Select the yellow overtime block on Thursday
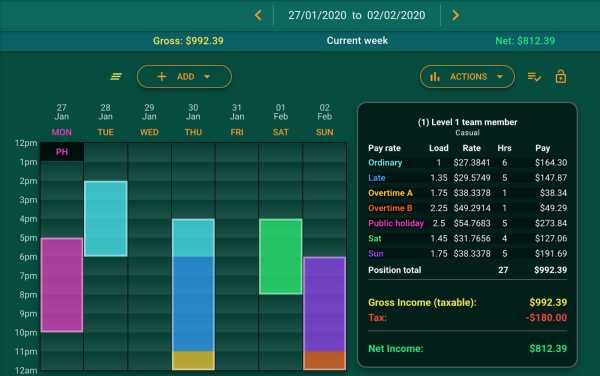The image size is (600, 376). (193, 361)
